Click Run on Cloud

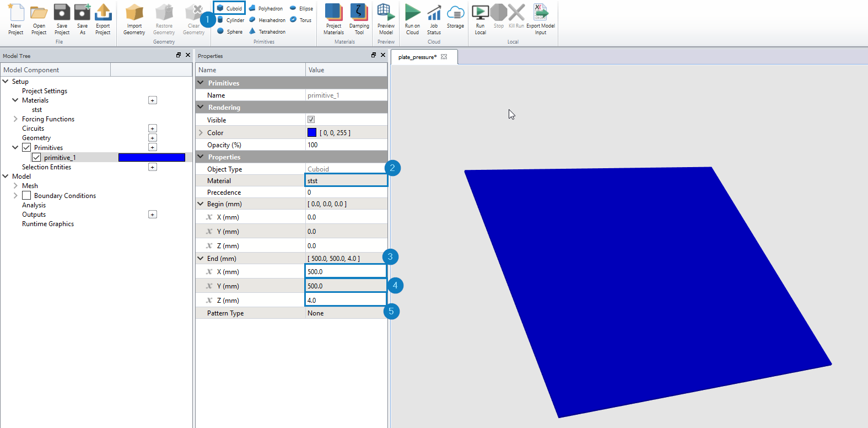[412, 19]
